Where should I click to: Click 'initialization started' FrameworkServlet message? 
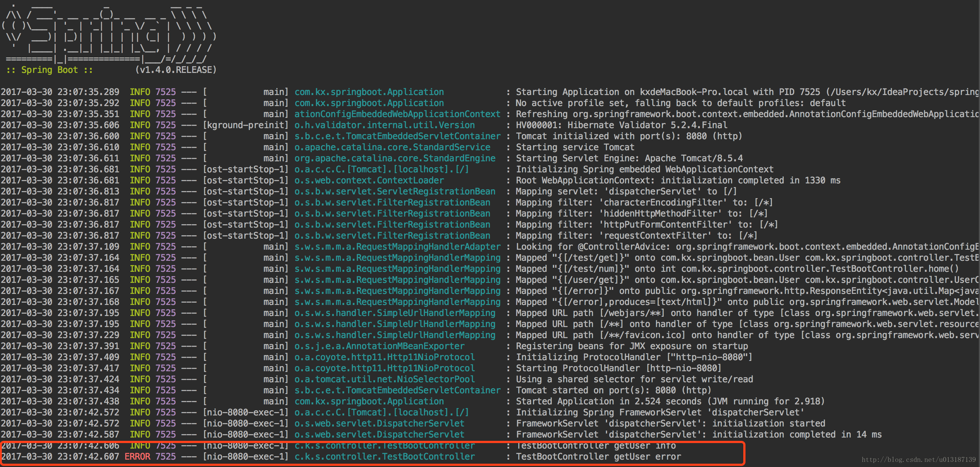[670, 423]
